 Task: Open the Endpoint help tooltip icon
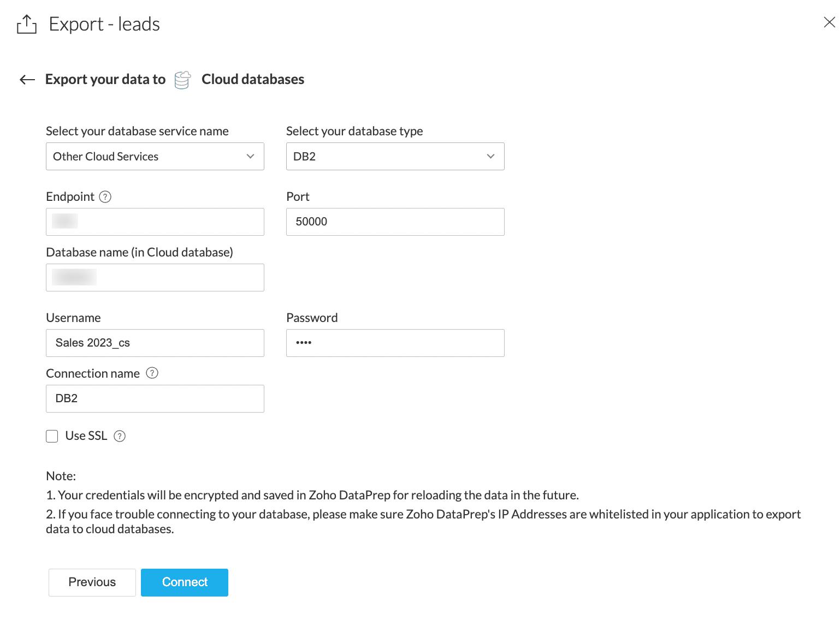click(105, 197)
